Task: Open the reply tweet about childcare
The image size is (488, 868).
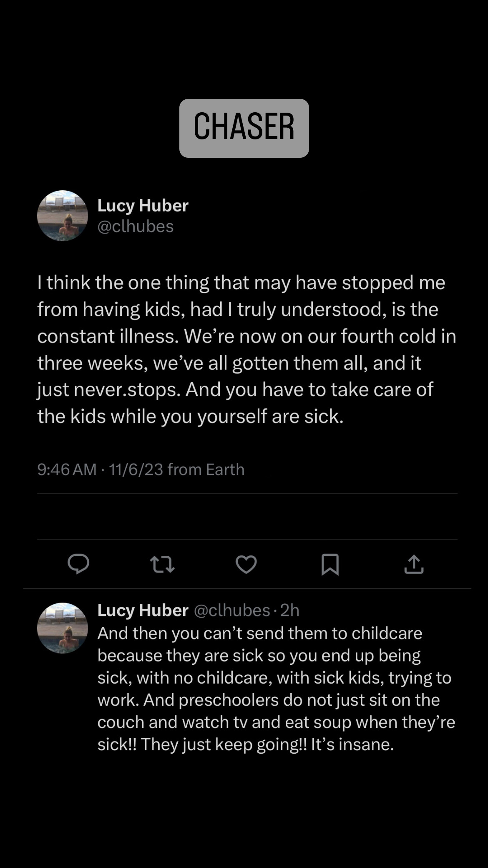Action: (x=275, y=689)
